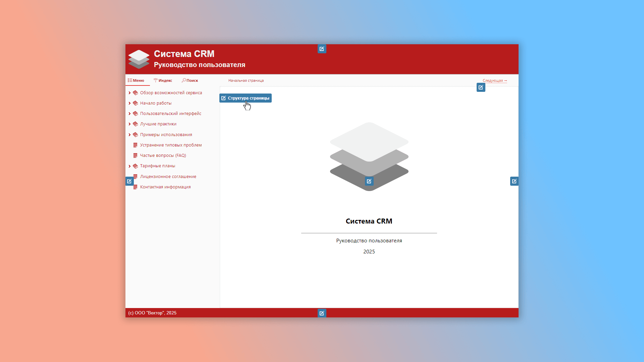Click the edit icon on the red header
This screenshot has width=644, height=362.
click(x=322, y=49)
